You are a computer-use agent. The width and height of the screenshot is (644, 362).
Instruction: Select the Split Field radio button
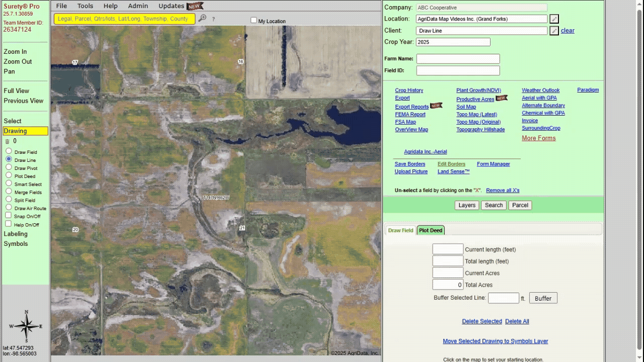click(x=9, y=200)
